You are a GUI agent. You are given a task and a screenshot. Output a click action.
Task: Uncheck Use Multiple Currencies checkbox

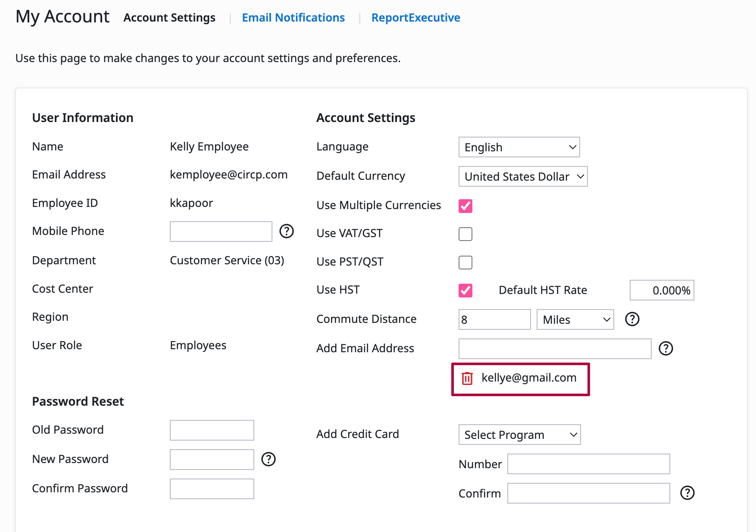(465, 206)
